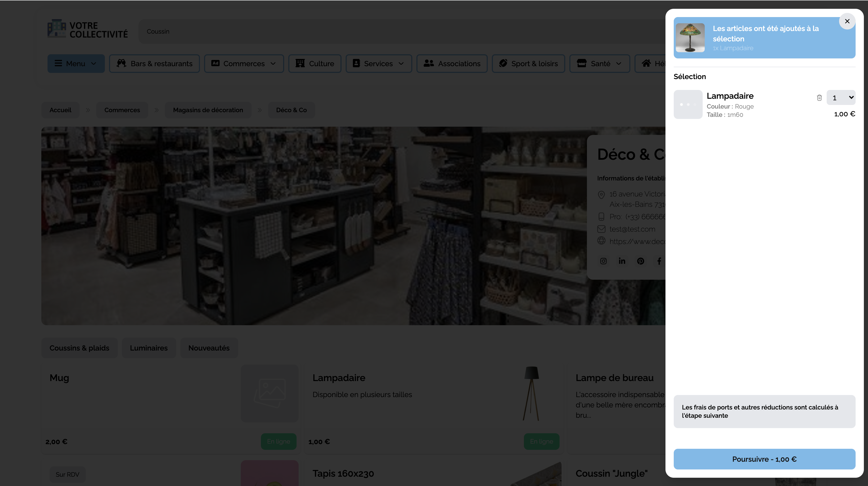
Task: Delete Lampadaire from the selection
Action: coord(819,98)
